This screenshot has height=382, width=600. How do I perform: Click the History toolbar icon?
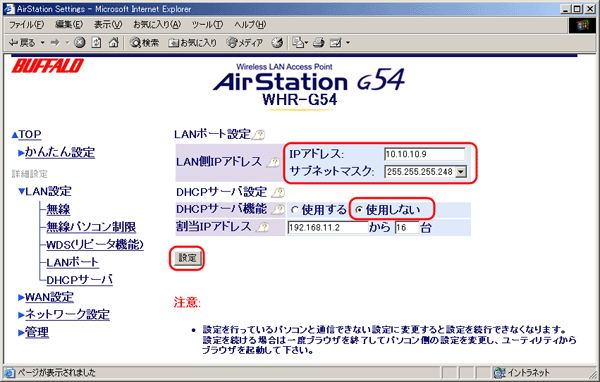(277, 42)
